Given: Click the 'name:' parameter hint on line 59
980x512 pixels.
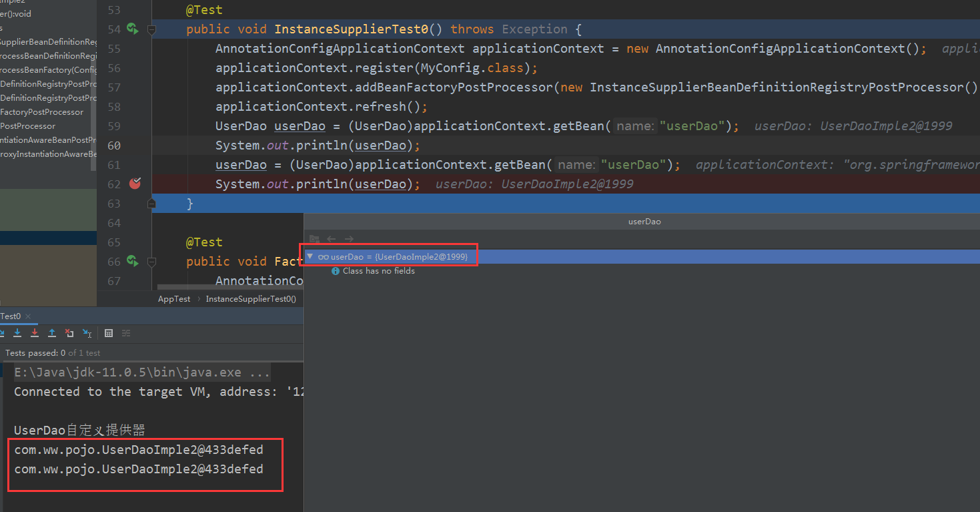Looking at the screenshot, I should [x=635, y=126].
